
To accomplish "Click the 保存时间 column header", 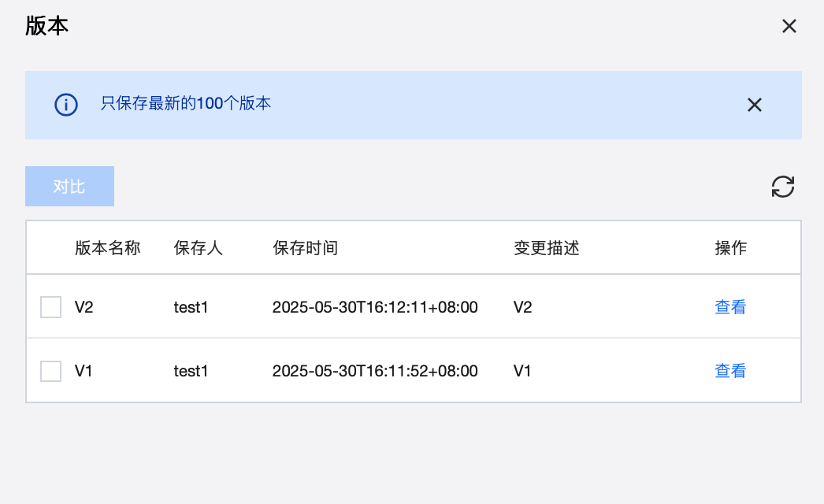I will pos(305,248).
